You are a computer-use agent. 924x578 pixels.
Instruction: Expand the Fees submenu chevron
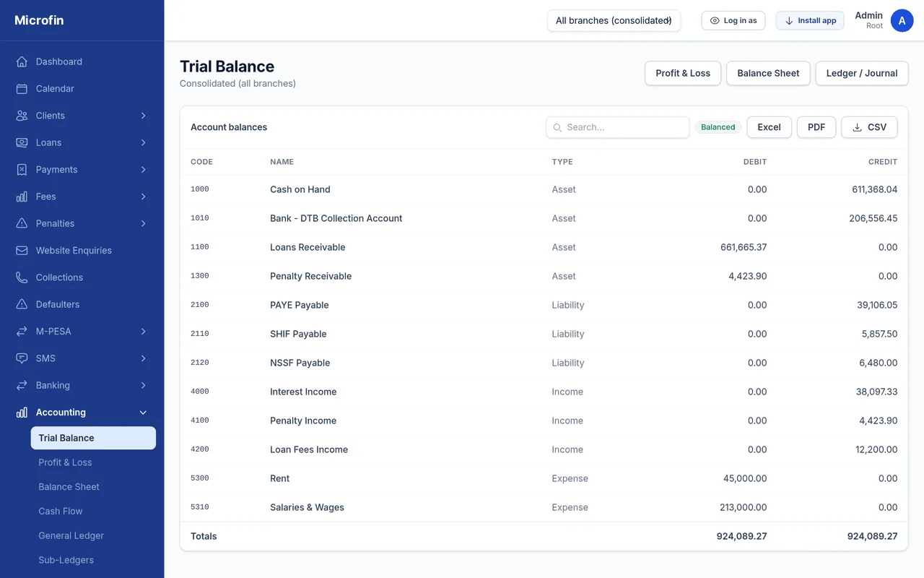point(143,197)
